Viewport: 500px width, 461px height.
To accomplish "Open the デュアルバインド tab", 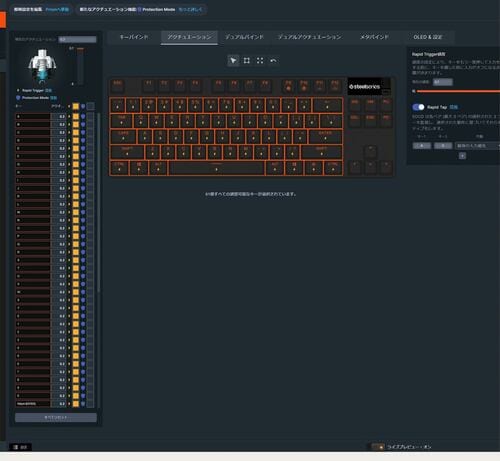I will click(x=244, y=37).
